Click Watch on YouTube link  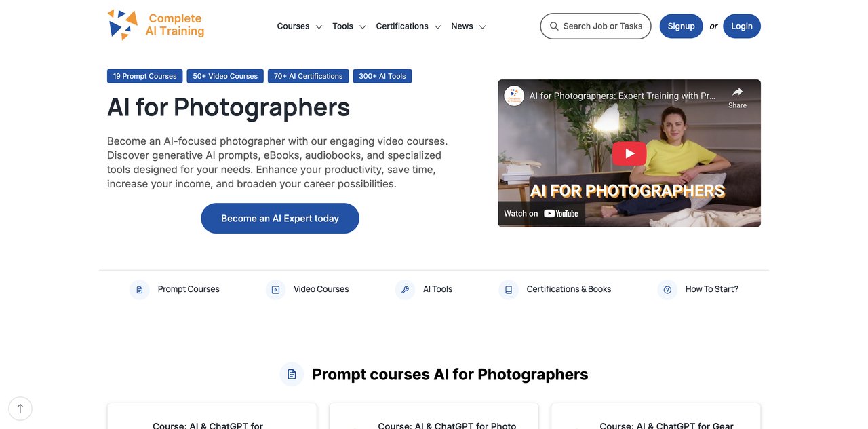[x=541, y=213]
